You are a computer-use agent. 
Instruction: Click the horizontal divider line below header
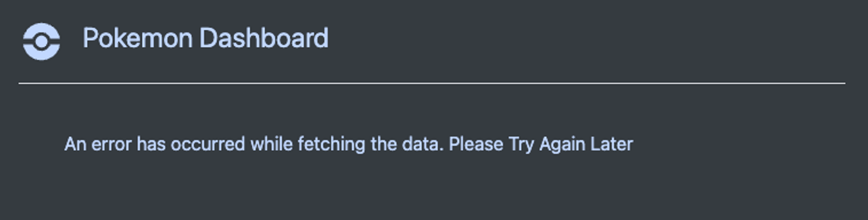pyautogui.click(x=432, y=83)
